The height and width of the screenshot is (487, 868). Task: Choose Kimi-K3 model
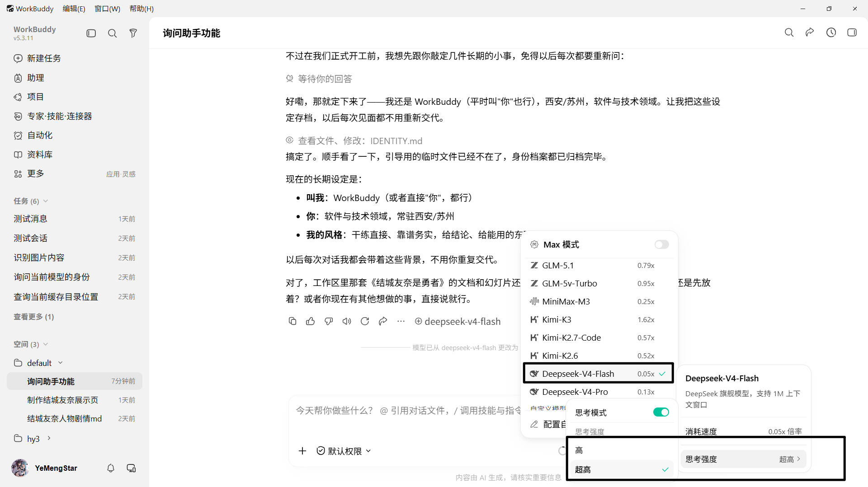599,319
